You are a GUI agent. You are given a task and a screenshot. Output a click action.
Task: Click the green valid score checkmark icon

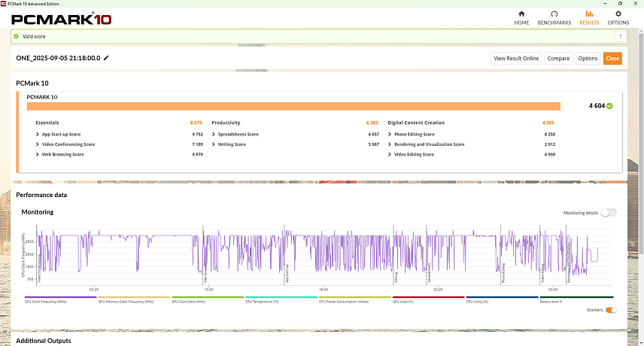click(16, 36)
